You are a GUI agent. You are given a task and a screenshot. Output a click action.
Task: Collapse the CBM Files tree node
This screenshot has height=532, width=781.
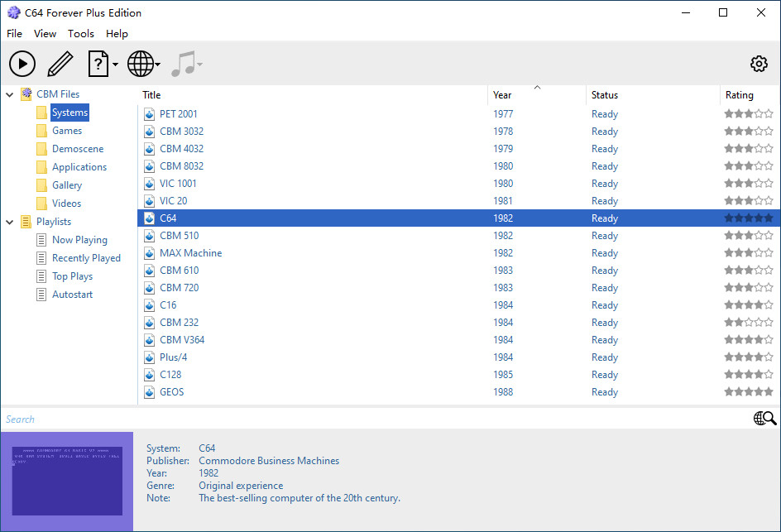click(9, 94)
